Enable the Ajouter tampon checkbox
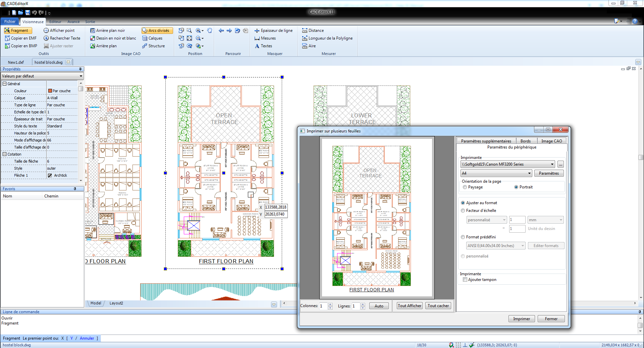 (x=465, y=280)
